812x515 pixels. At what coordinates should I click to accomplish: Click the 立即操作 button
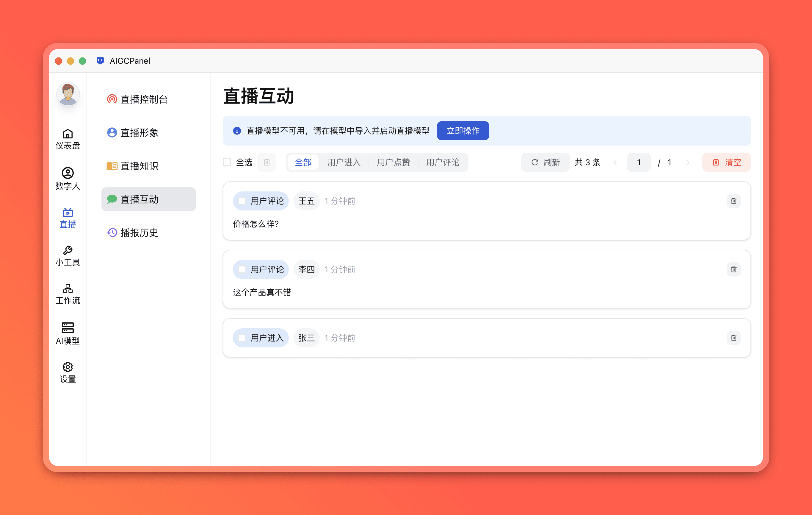463,131
